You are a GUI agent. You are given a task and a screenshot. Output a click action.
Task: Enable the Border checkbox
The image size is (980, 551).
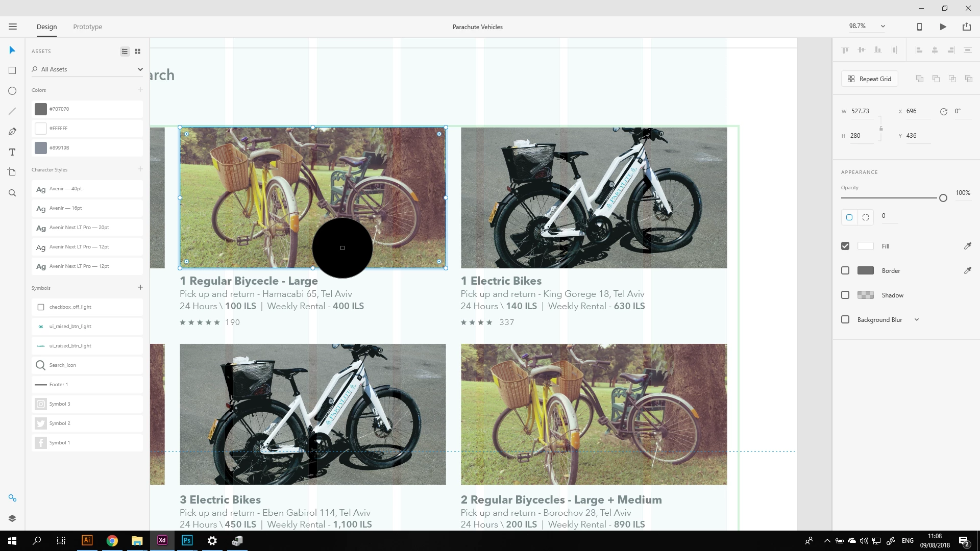click(845, 270)
